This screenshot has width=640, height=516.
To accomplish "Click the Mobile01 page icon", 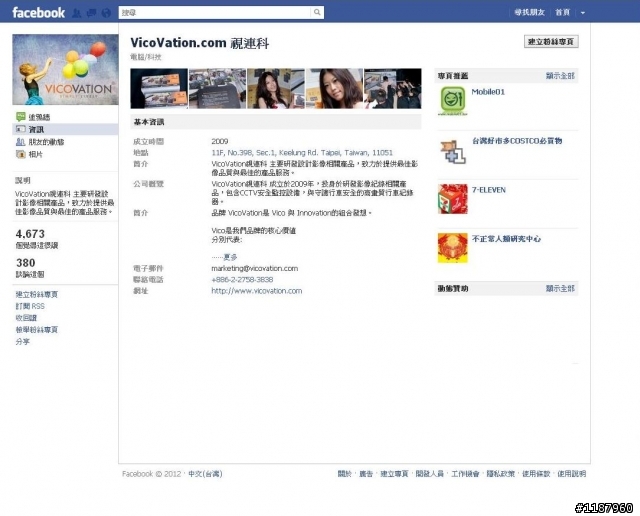I will (453, 101).
